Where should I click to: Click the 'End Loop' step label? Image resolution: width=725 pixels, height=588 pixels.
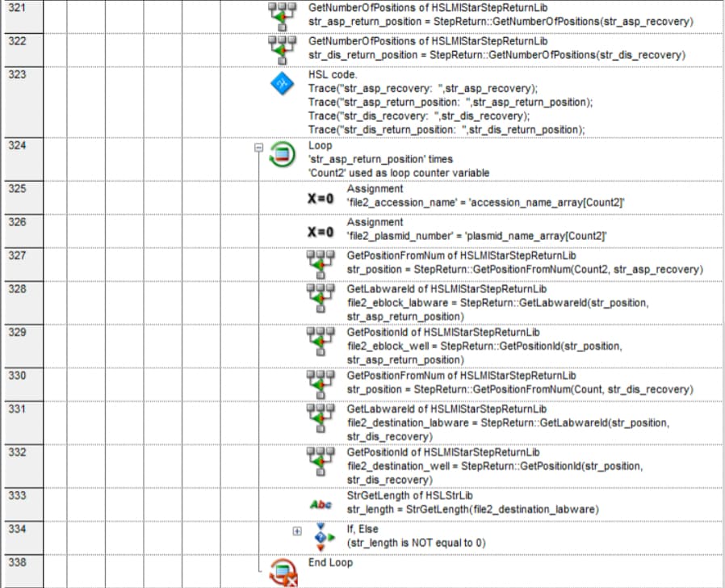click(x=330, y=562)
